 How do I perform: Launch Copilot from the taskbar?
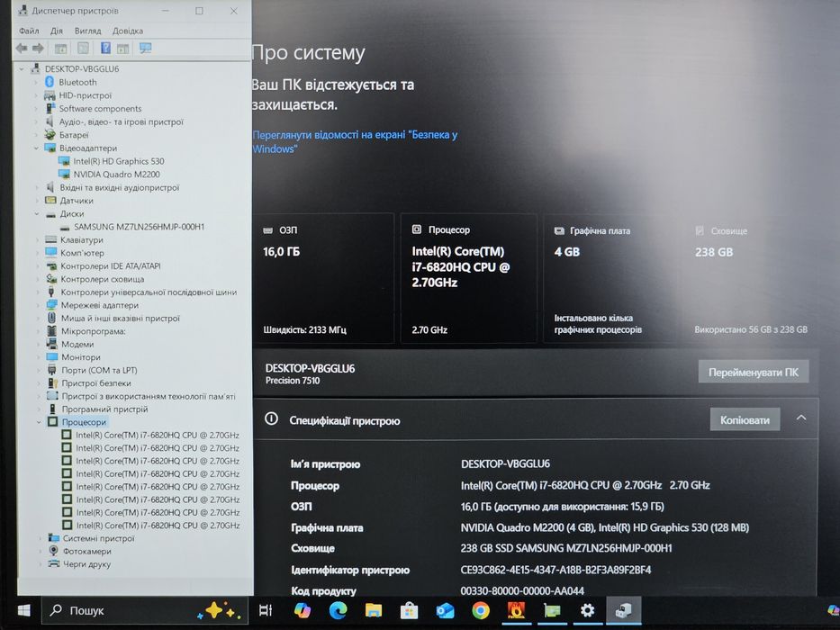[303, 610]
